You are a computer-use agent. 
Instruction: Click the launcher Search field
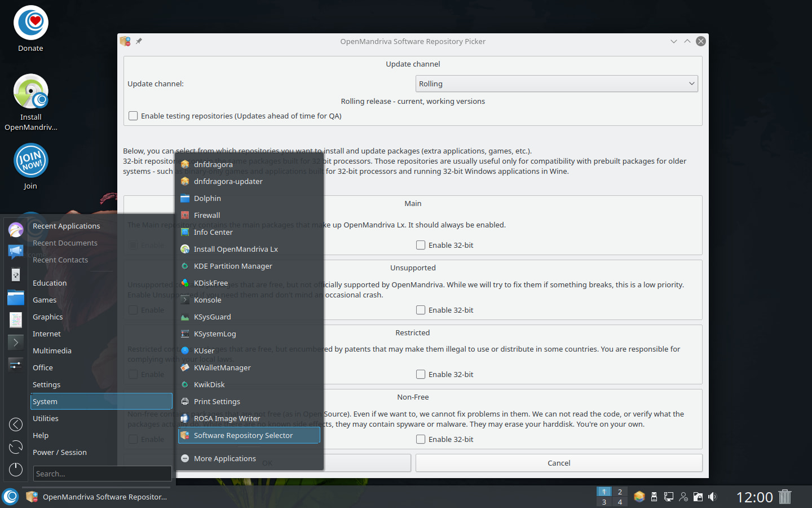point(102,474)
